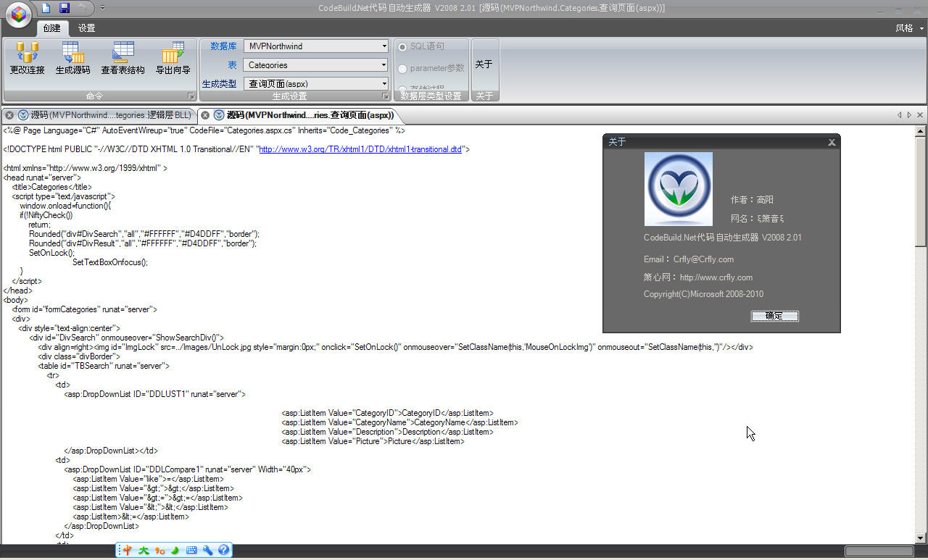Toggle the IME 中 Chinese mode icon

[127, 551]
